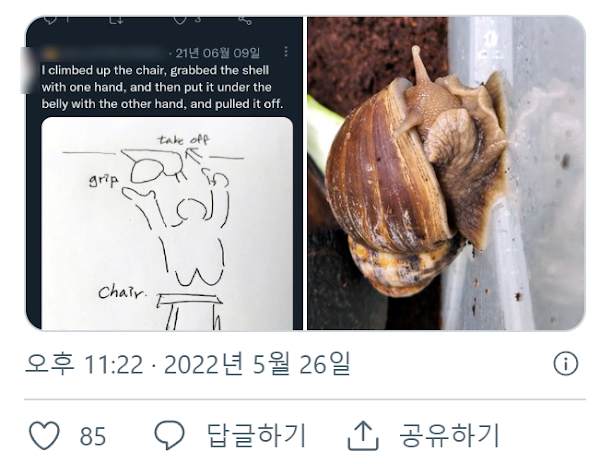
Task: Click the 답글하기 reply label
Action: coord(256,435)
